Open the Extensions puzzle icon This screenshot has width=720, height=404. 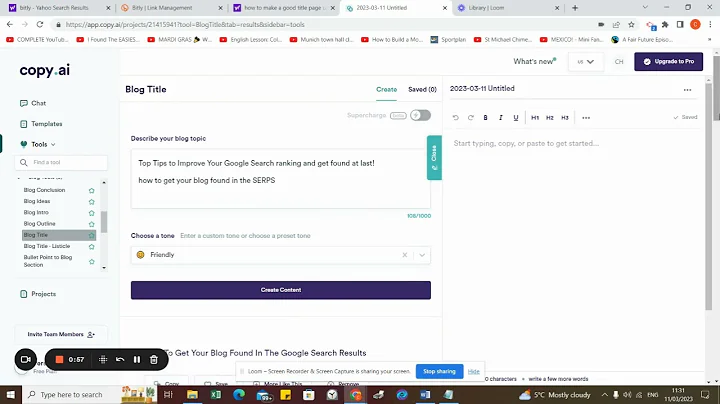coord(665,24)
